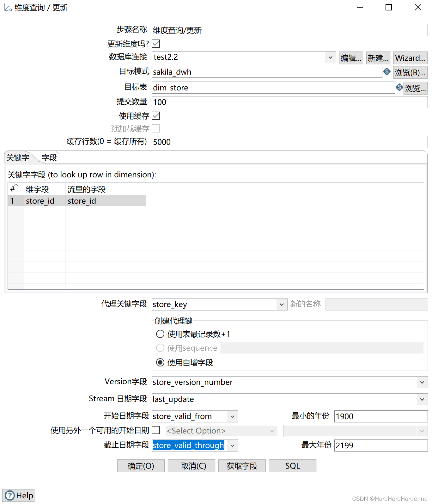Open end date field store_valid_through dropdown
The height and width of the screenshot is (504, 432).
tap(232, 446)
